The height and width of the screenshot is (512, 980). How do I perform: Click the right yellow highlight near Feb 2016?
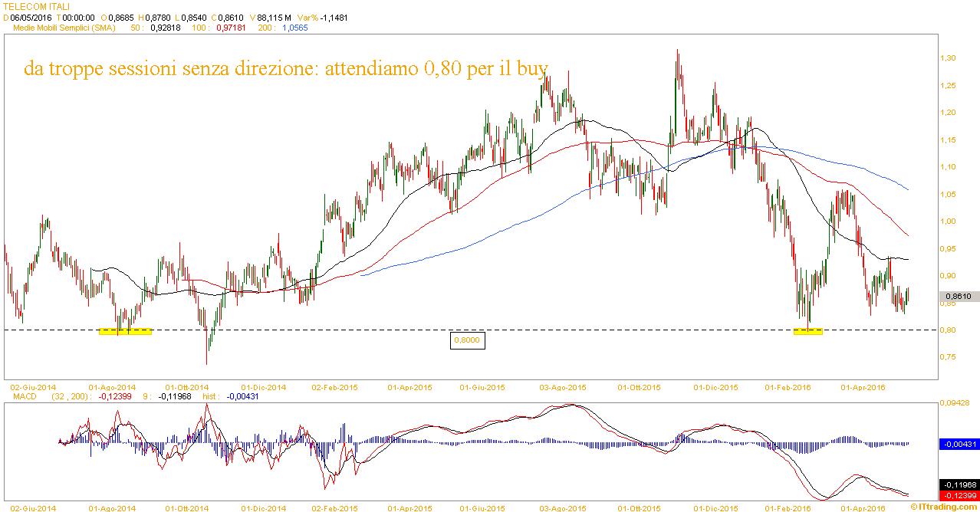[807, 331]
